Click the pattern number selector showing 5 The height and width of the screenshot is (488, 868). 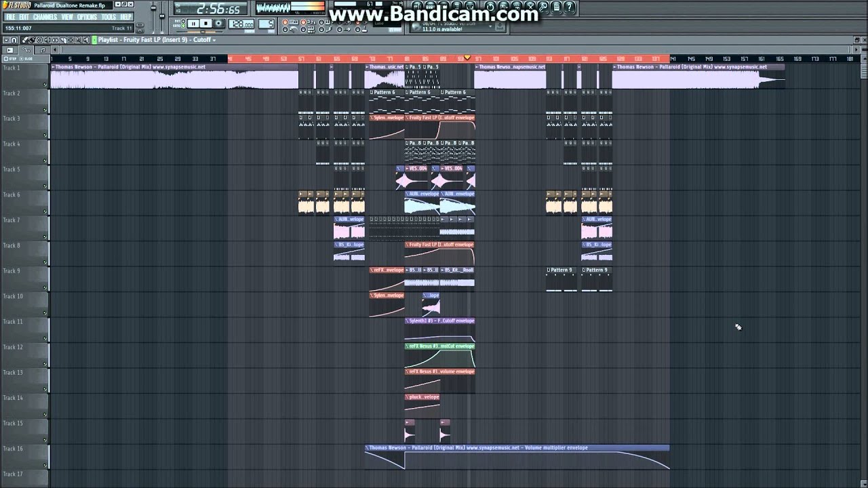pyautogui.click(x=266, y=24)
